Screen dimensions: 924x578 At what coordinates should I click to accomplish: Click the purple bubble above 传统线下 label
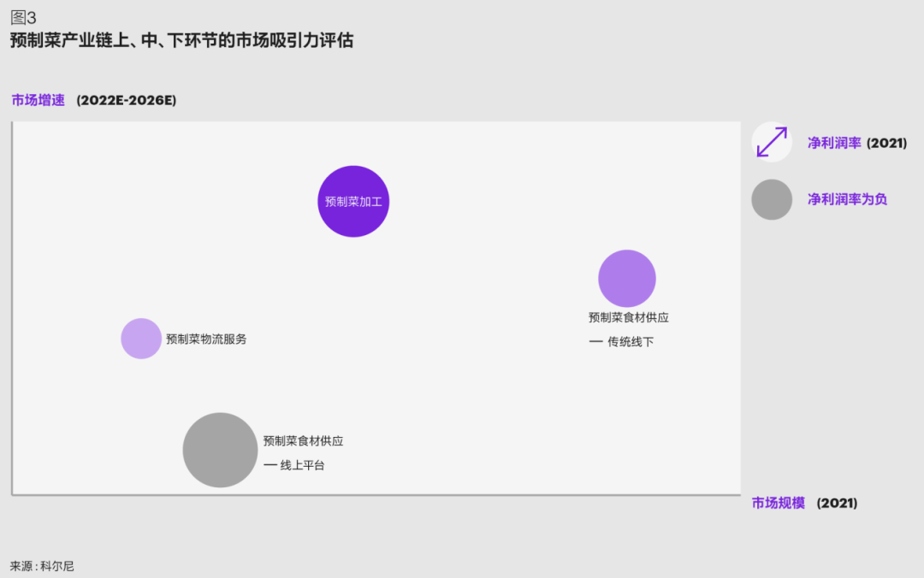coord(626,279)
